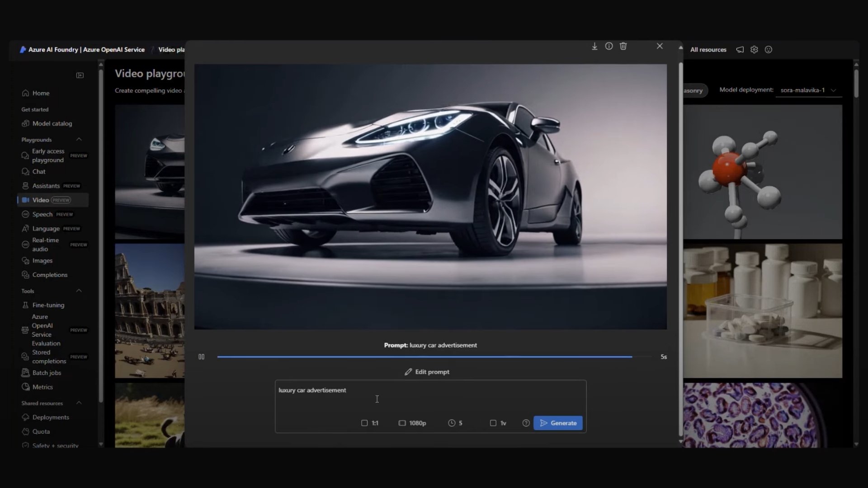Select the Video playground item
Screen dimensions: 868x488
pos(52,200)
